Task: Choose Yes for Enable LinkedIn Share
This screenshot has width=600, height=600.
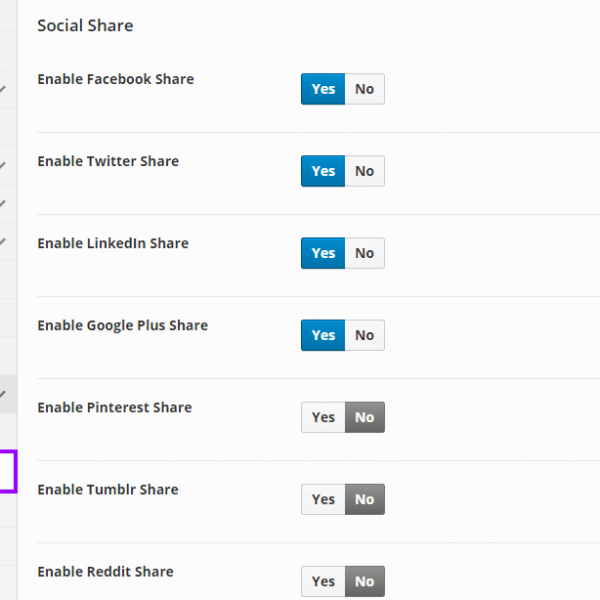Action: click(323, 253)
